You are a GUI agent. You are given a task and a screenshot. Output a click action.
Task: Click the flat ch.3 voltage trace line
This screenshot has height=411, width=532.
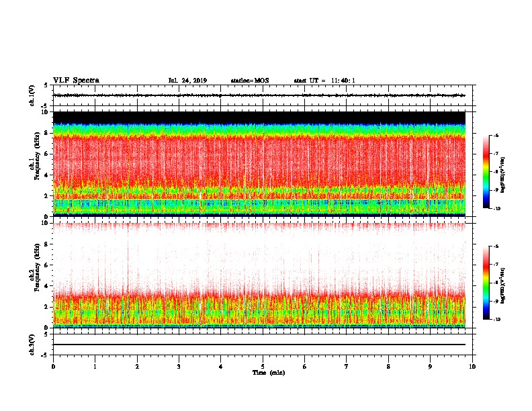coord(259,345)
